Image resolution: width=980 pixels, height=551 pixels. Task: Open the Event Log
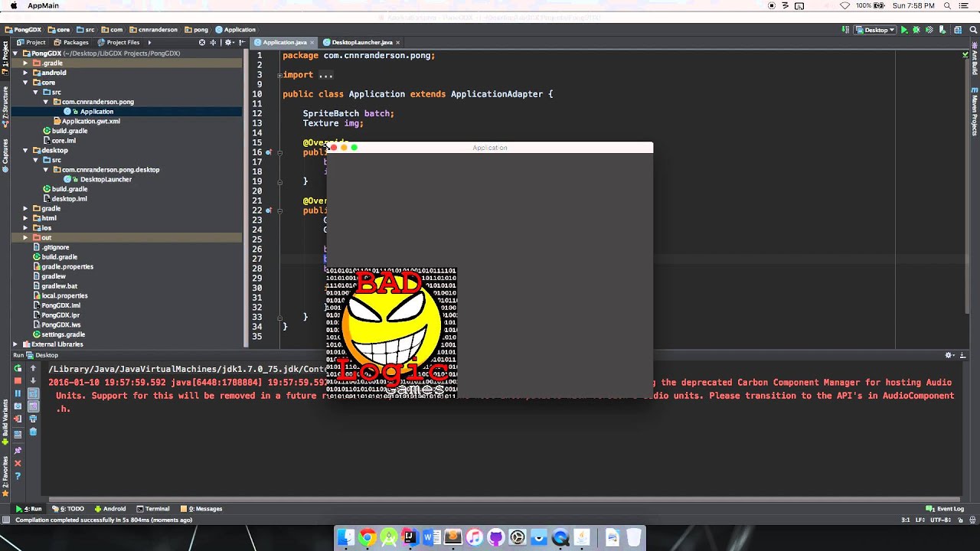coord(946,509)
